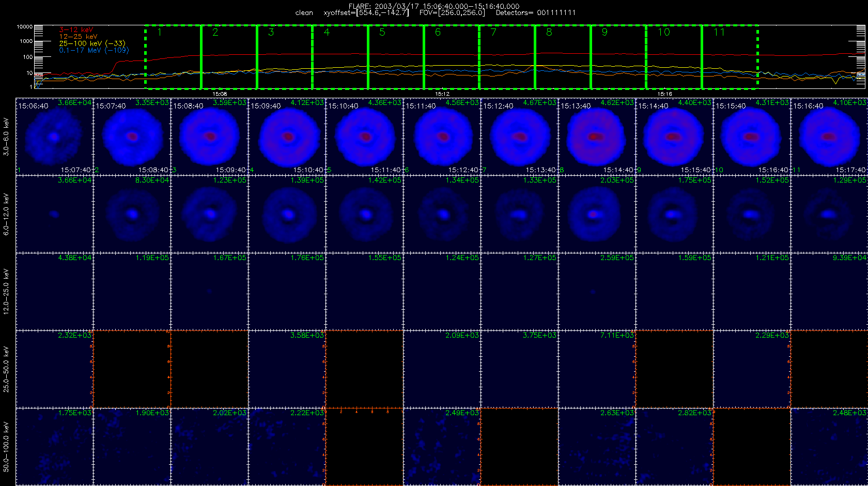Select interval 8 marker in the light curve
Screen dimensions: 868x486
tap(549, 33)
